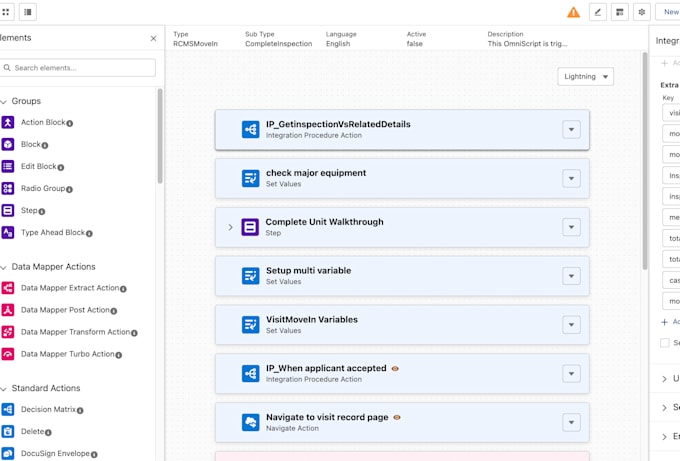Select the Step element icon in Groups
The width and height of the screenshot is (680, 461).
tap(8, 210)
